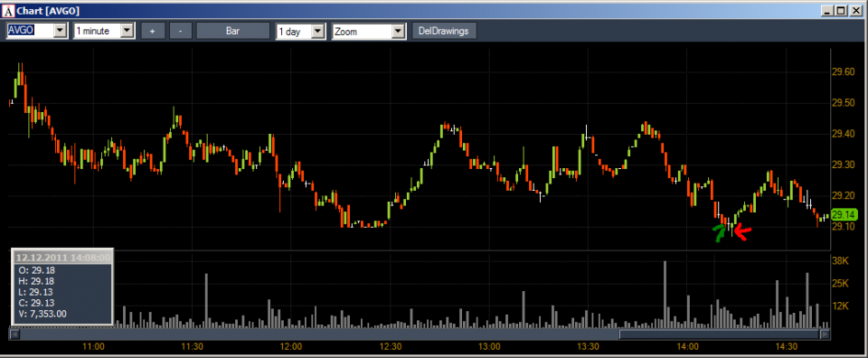Click the red arrow drawing on chart
The height and width of the screenshot is (358, 868).
pos(742,231)
